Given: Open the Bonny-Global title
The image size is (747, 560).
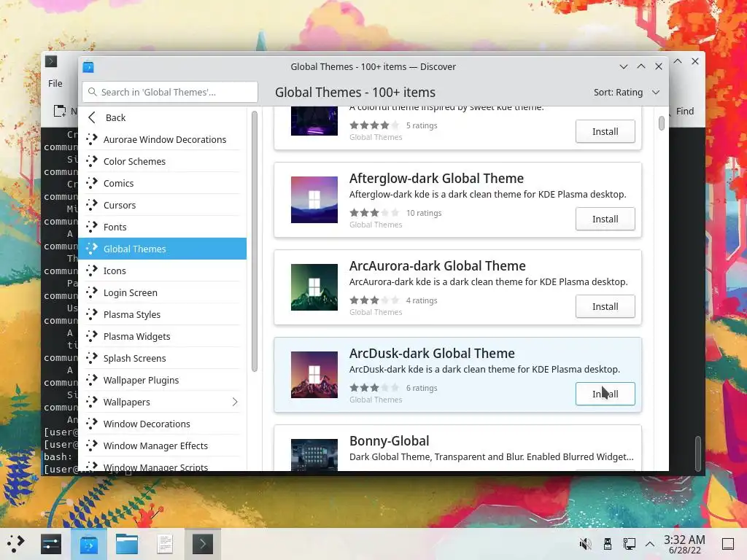Looking at the screenshot, I should point(390,441).
